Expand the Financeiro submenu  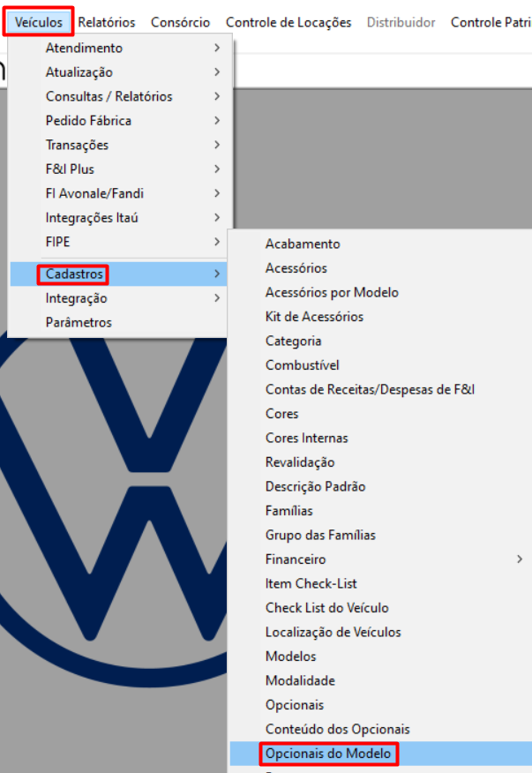[380, 559]
